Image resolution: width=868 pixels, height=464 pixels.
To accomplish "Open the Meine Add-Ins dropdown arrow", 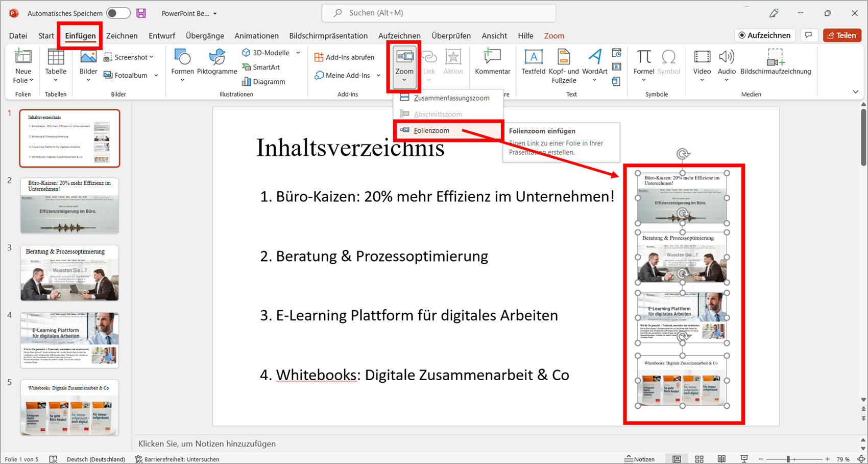I will coord(378,75).
